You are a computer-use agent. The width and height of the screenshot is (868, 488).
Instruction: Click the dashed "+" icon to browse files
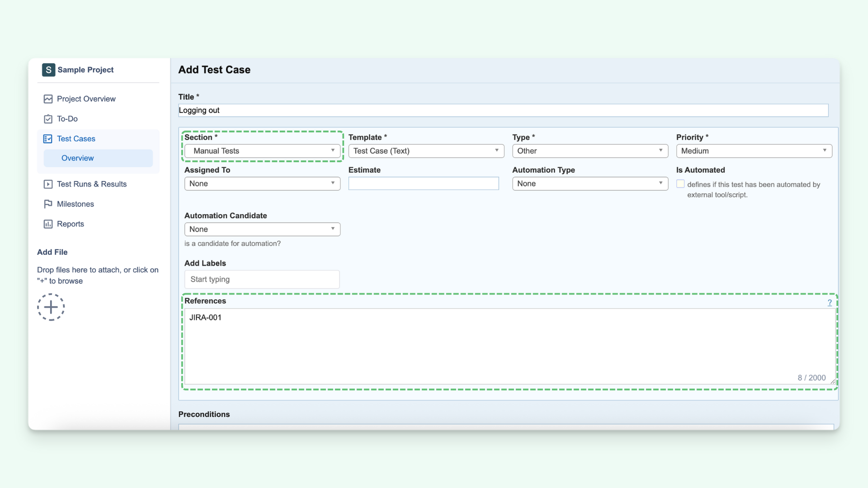pos(51,307)
